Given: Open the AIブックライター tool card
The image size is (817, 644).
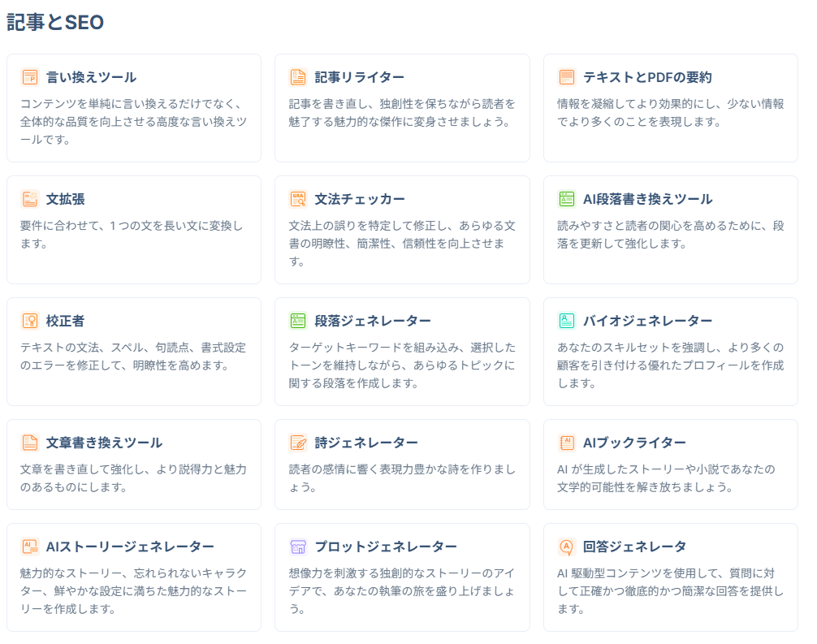Looking at the screenshot, I should point(672,463).
